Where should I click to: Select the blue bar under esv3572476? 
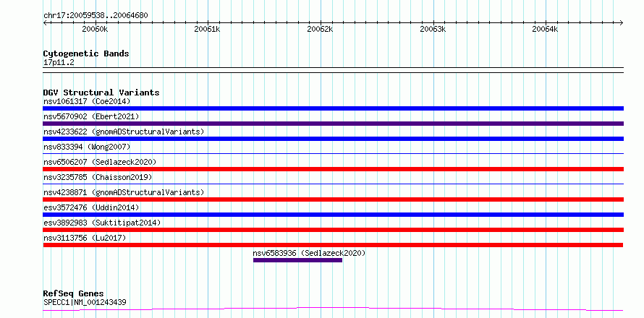333,215
